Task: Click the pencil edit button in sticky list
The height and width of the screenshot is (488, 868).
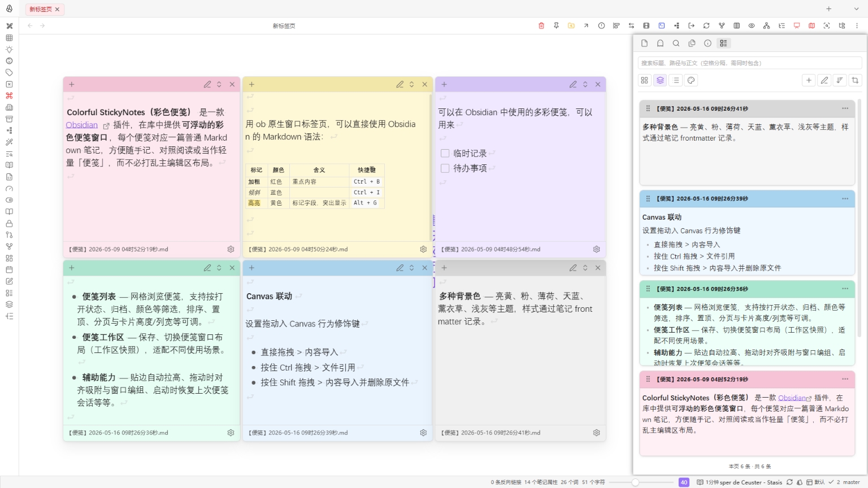Action: [824, 80]
